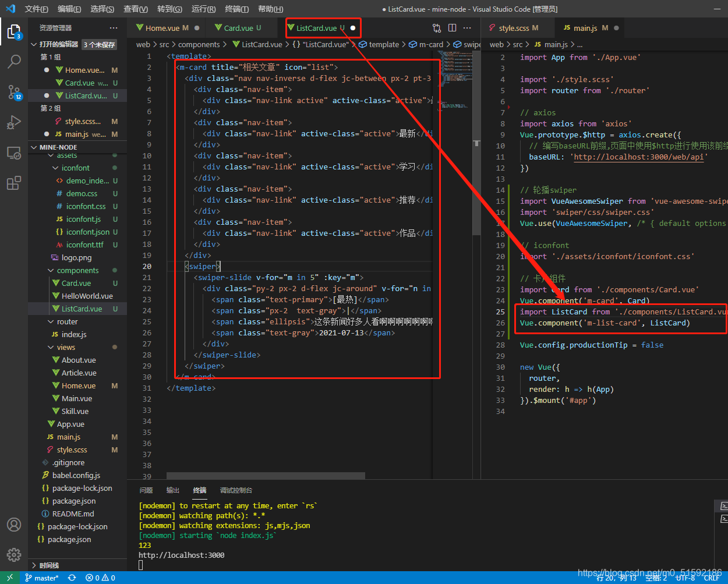Click the CRLF line ending status item
Image resolution: width=728 pixels, height=584 pixels.
tap(712, 578)
